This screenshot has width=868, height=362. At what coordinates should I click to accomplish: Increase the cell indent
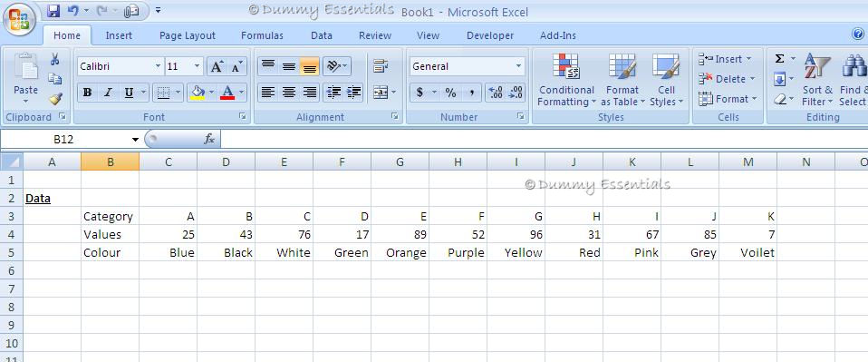(353, 93)
